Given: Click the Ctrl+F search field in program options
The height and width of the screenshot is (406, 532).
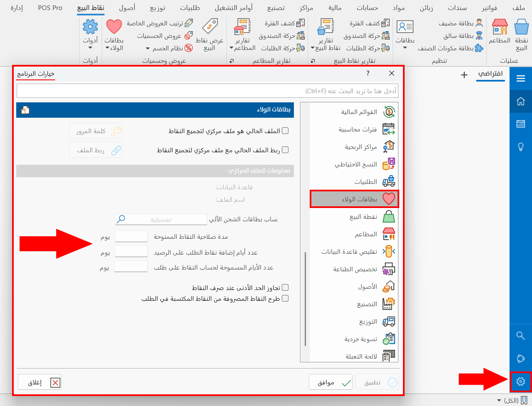Looking at the screenshot, I should [207, 91].
